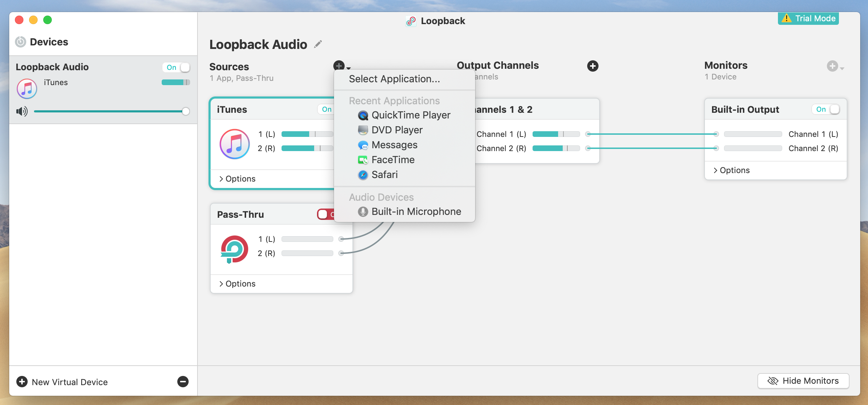Click the iTunes source card title

tap(232, 110)
